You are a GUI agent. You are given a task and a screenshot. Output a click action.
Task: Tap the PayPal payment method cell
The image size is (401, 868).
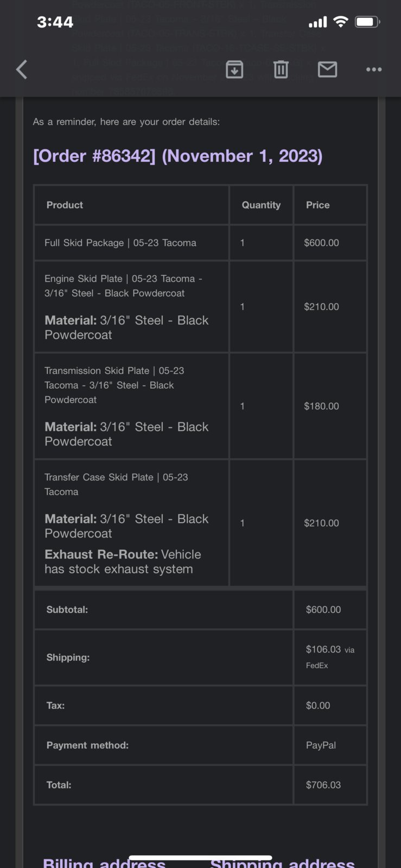[330, 745]
